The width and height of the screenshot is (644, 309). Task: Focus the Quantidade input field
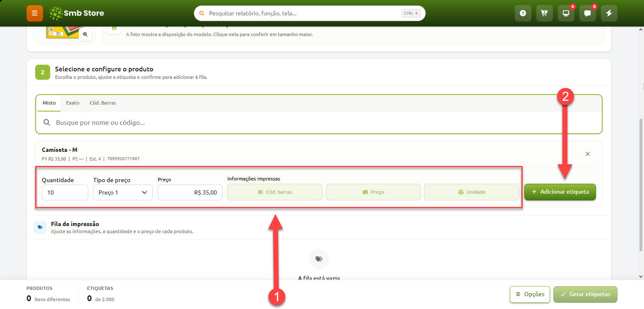[65, 192]
